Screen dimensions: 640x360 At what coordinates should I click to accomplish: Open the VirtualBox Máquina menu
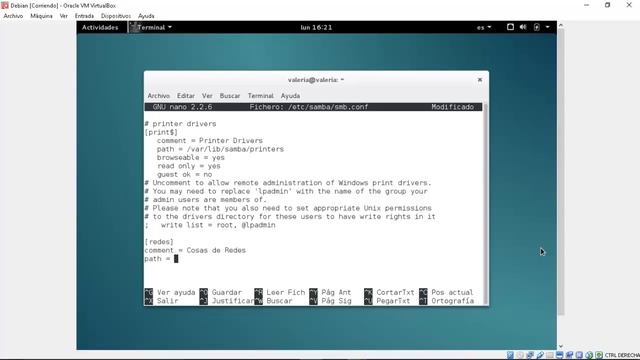tap(41, 16)
